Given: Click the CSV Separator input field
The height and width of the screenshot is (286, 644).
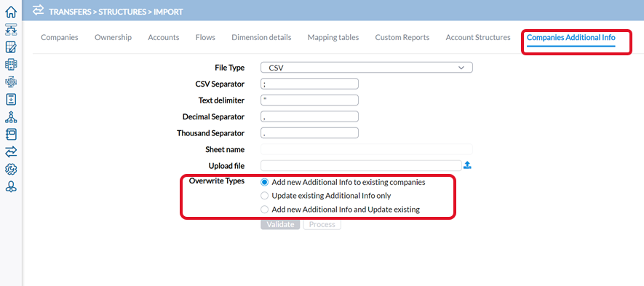Looking at the screenshot, I should click(310, 84).
